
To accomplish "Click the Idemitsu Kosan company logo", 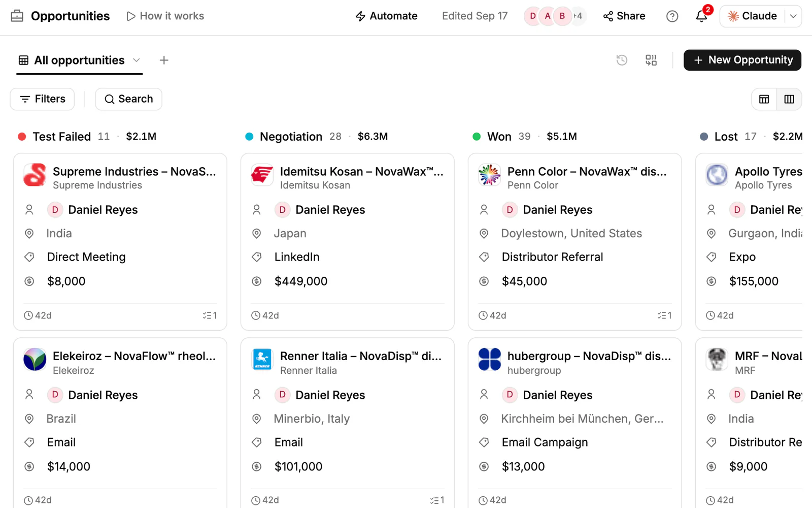I will [x=262, y=175].
